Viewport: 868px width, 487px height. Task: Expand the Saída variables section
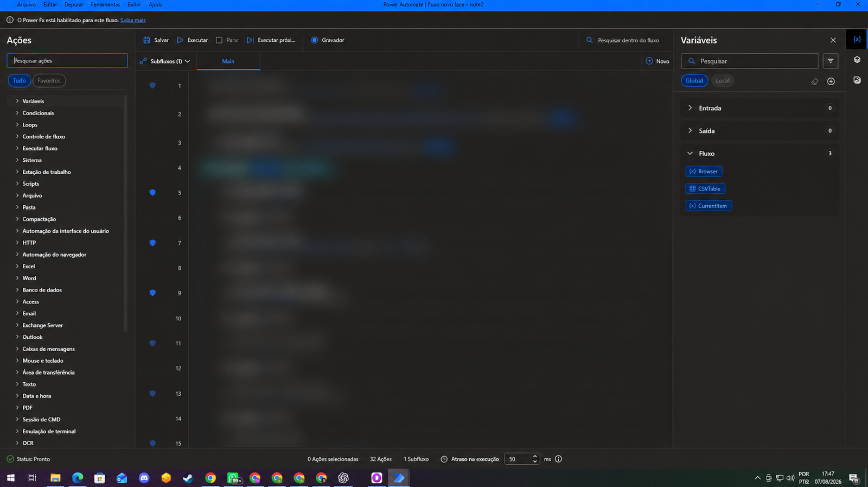[759, 131]
